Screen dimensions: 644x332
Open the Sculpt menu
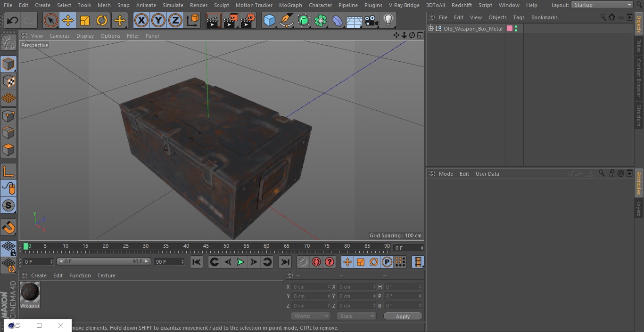[x=221, y=5]
